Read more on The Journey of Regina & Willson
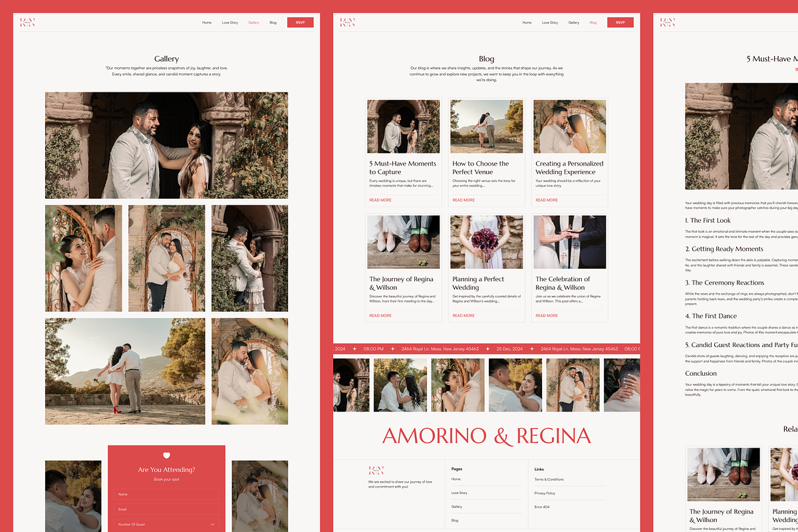The image size is (798, 532). [x=380, y=316]
